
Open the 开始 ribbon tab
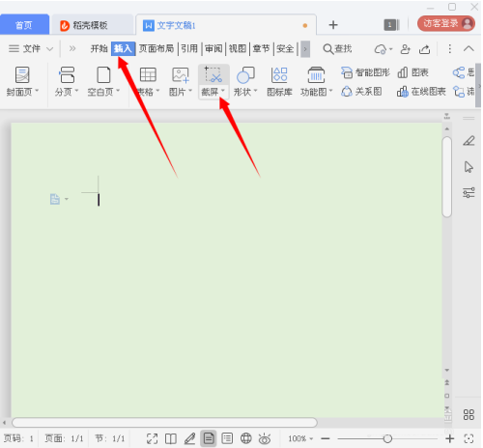99,49
